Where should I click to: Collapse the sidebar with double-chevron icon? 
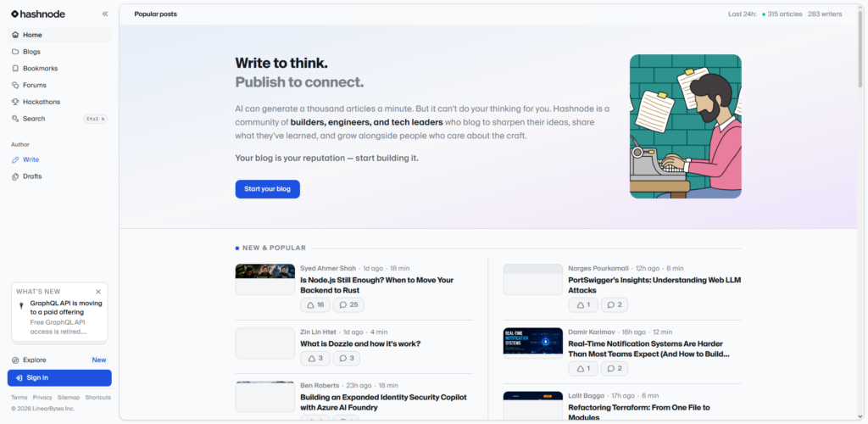(105, 14)
